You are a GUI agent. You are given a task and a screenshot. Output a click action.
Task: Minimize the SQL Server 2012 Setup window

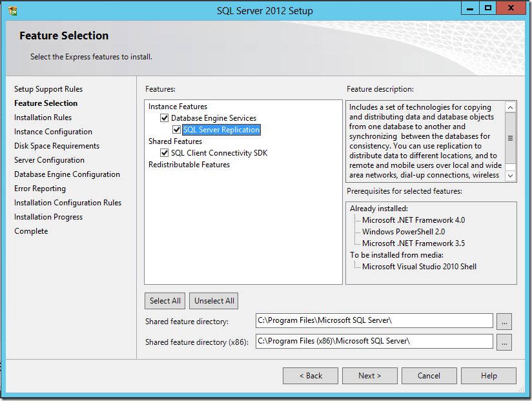click(470, 8)
